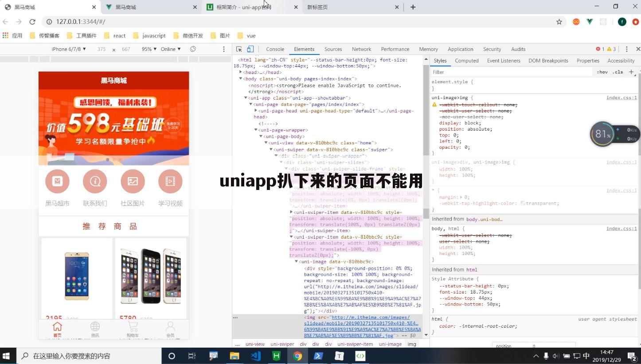Tap the 联系我们 round icon

[95, 181]
